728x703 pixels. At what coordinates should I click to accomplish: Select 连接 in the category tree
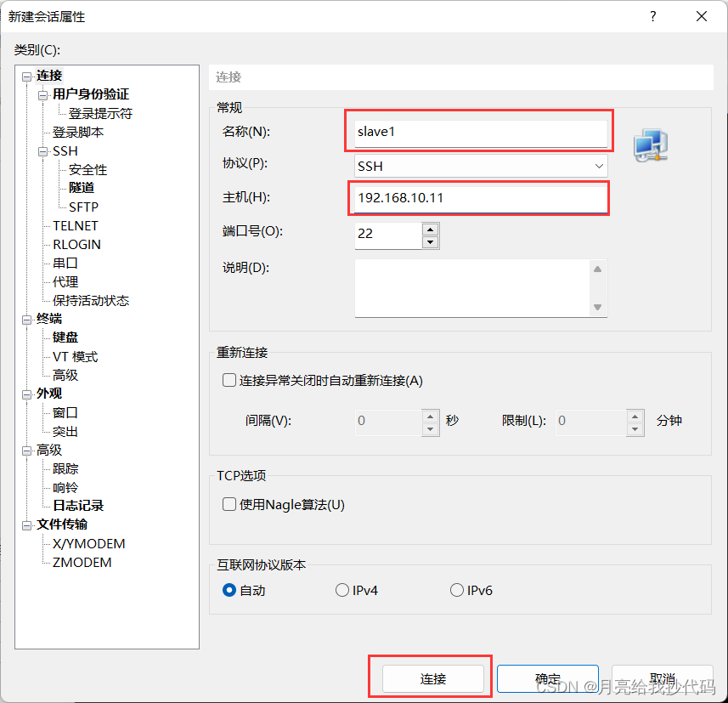[x=49, y=76]
